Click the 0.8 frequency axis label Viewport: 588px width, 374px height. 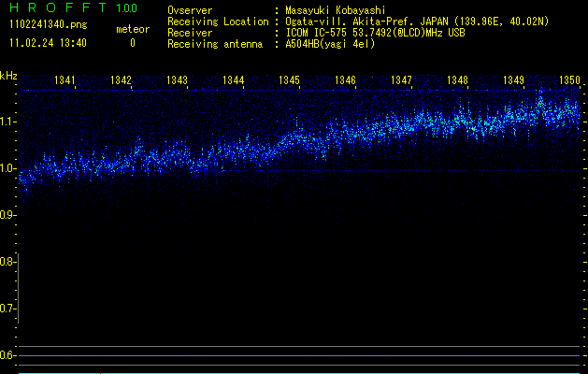tap(8, 262)
